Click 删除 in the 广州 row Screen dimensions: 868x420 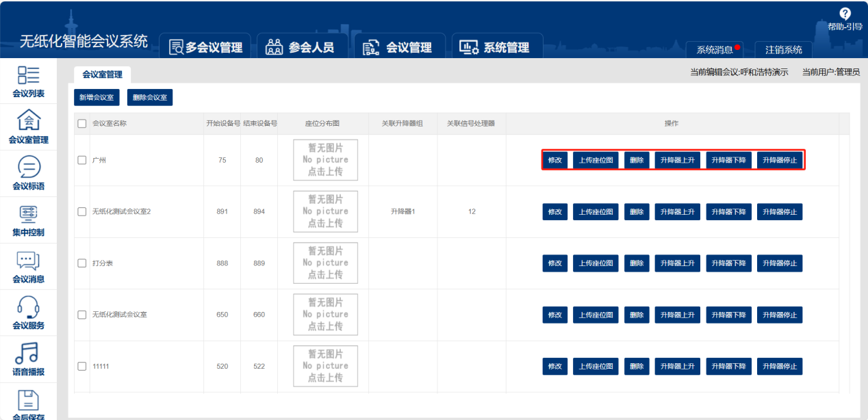coord(637,160)
